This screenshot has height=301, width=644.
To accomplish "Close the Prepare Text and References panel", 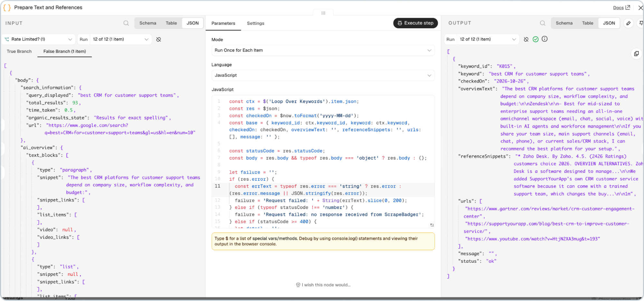I will coord(640,8).
